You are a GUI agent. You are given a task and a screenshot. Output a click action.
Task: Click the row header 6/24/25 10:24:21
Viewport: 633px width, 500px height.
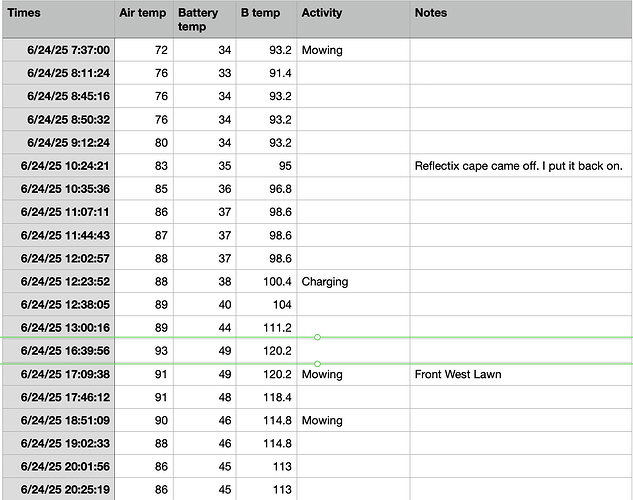[59, 165]
